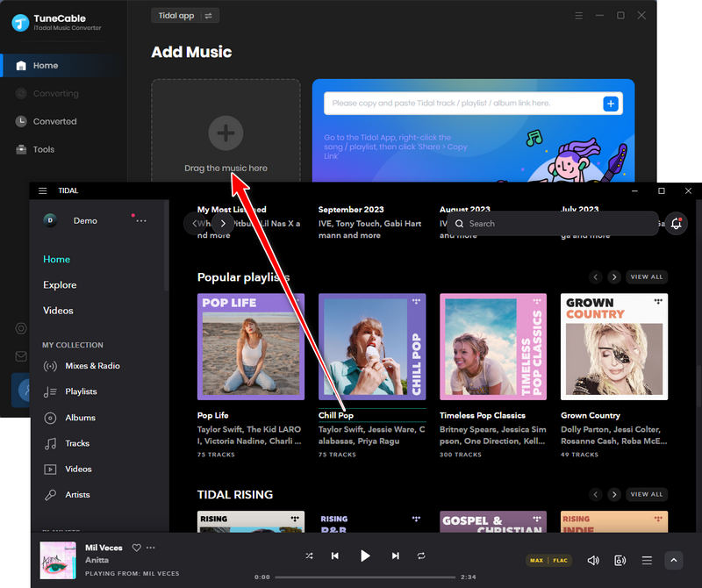Image resolution: width=702 pixels, height=588 pixels.
Task: Click the Demo user avatar in TIDAL
Action: point(50,220)
